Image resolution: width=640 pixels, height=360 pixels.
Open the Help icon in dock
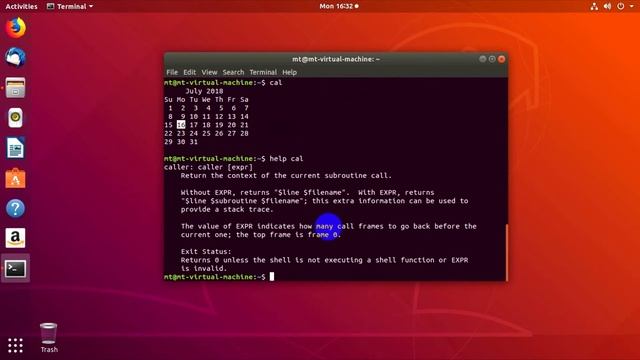(16, 208)
